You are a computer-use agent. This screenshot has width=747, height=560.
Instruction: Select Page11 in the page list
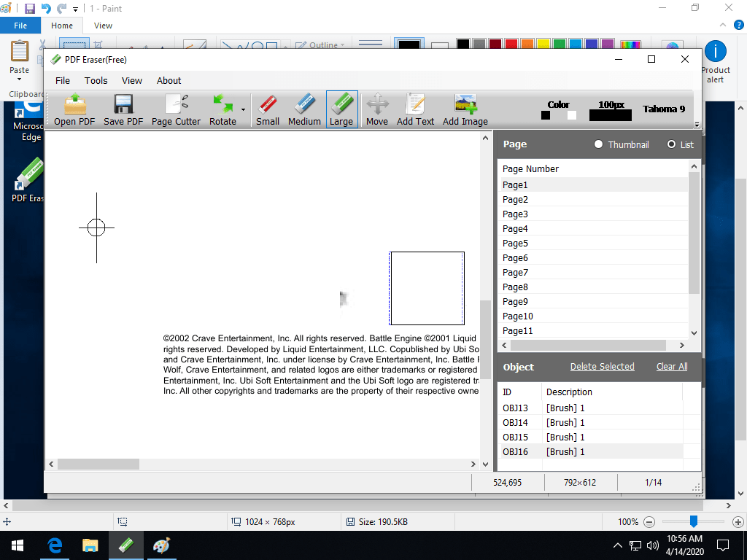[594, 331]
